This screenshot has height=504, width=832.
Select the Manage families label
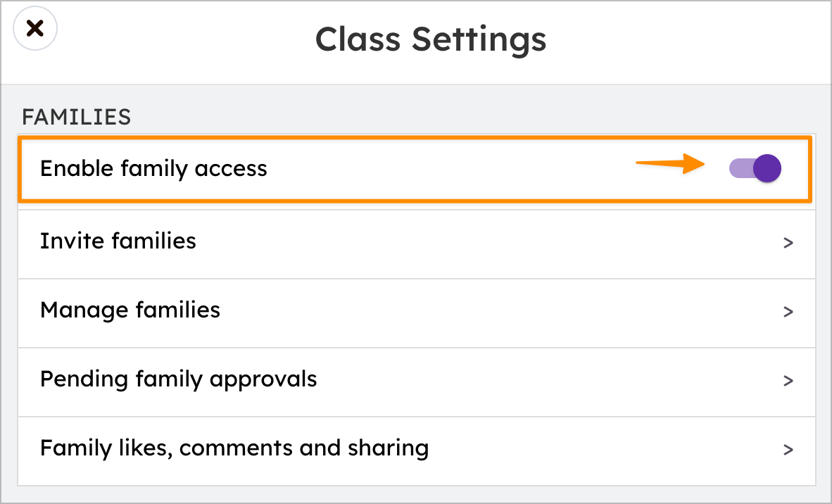tap(130, 310)
